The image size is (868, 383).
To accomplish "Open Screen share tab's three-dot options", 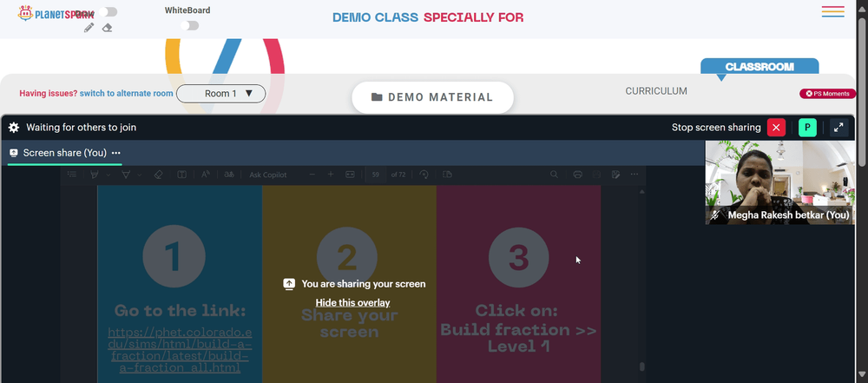I will (115, 153).
